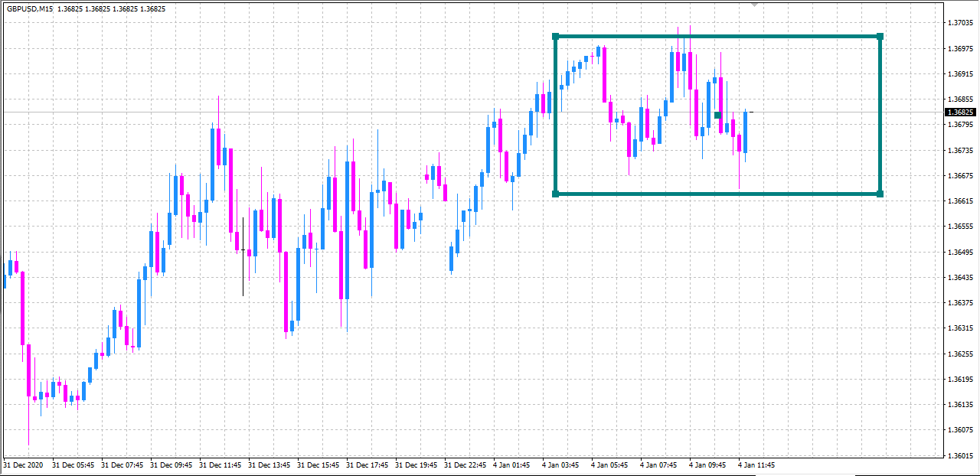This screenshot has height=476, width=980.
Task: Click the 4 Jan 11:45 time label
Action: coord(756,465)
